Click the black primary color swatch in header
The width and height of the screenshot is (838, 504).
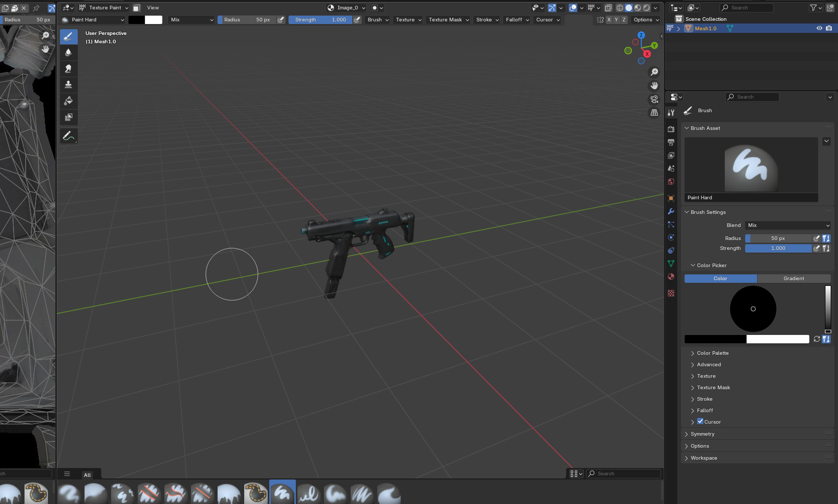tap(137, 20)
